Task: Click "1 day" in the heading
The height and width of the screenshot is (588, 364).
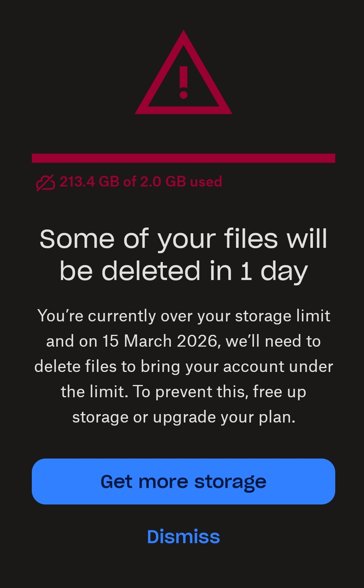Action: pos(274,271)
